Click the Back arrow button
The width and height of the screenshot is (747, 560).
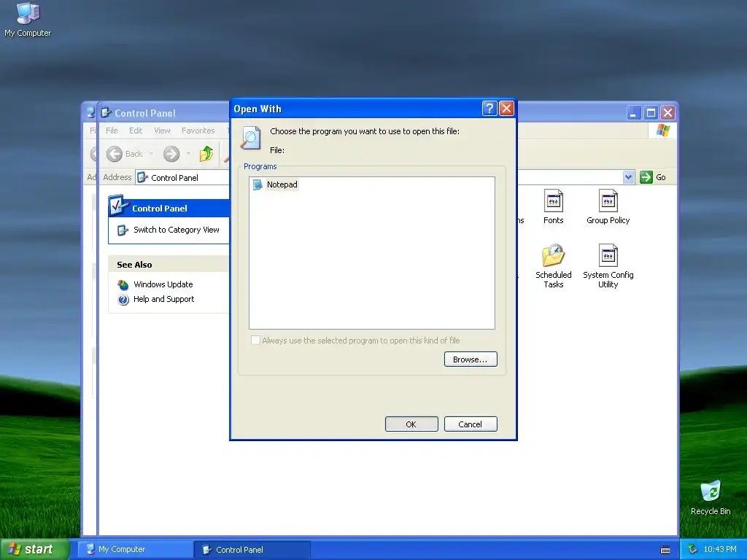(x=115, y=154)
